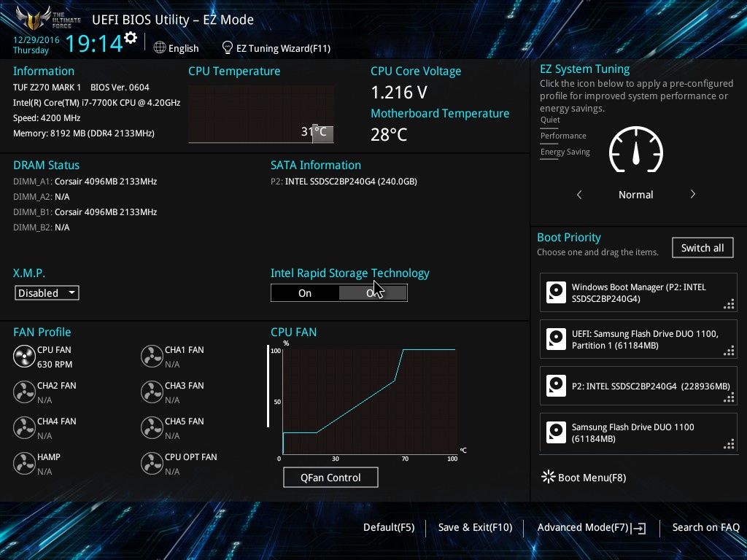The height and width of the screenshot is (560, 747).
Task: Click the Switch all button
Action: (703, 248)
